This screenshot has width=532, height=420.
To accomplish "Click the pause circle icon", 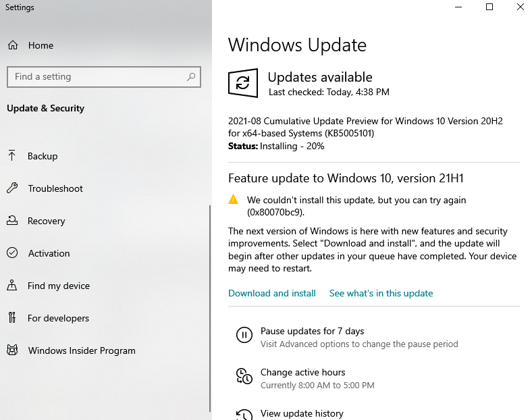I will [244, 335].
